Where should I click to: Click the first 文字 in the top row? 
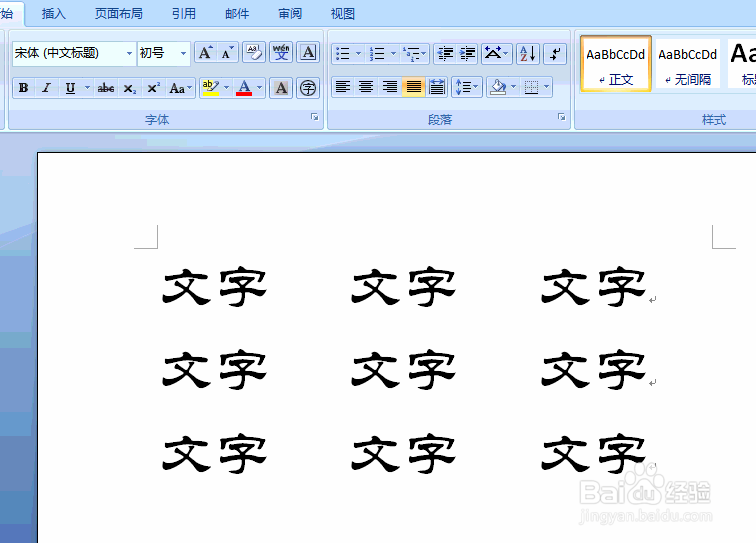click(215, 286)
